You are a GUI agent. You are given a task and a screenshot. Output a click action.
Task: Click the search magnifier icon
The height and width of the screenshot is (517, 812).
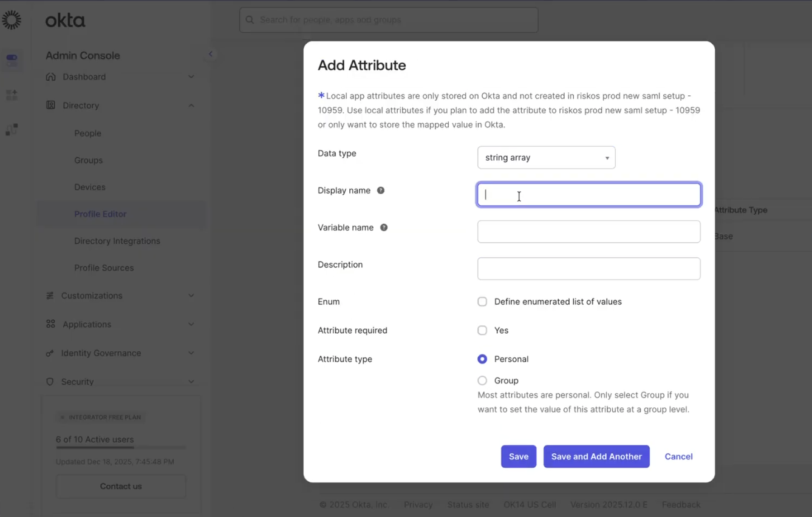coord(250,19)
